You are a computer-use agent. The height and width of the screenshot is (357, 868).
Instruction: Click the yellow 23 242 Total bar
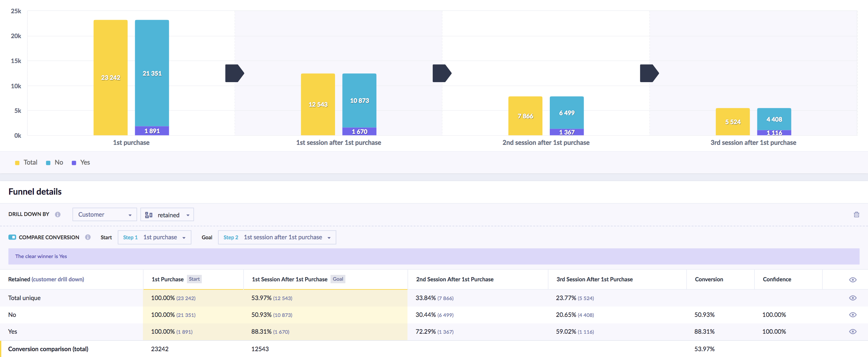(111, 78)
